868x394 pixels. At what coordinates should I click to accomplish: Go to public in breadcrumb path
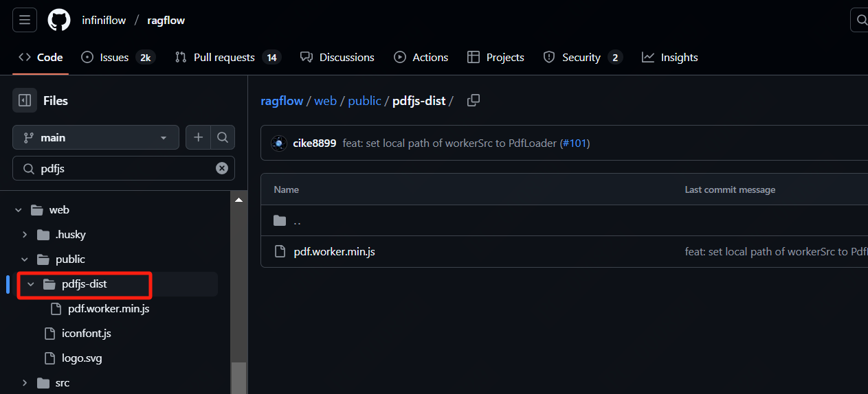tap(364, 101)
